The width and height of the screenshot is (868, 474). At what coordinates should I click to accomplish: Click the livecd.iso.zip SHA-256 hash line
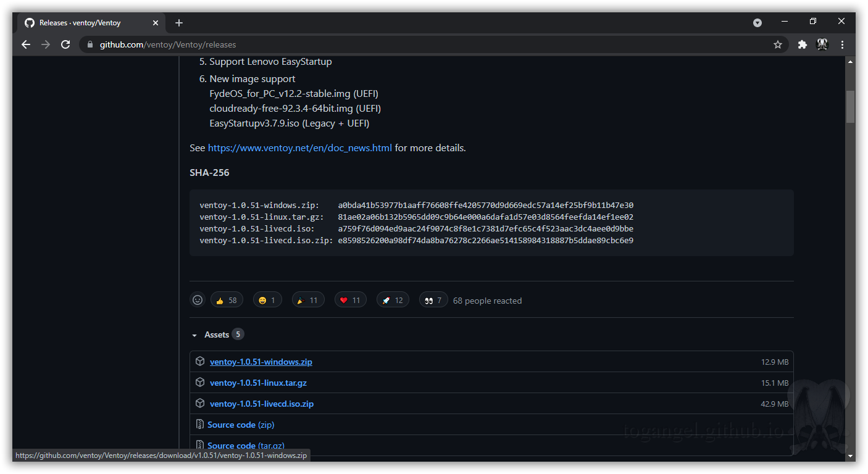[x=417, y=241]
